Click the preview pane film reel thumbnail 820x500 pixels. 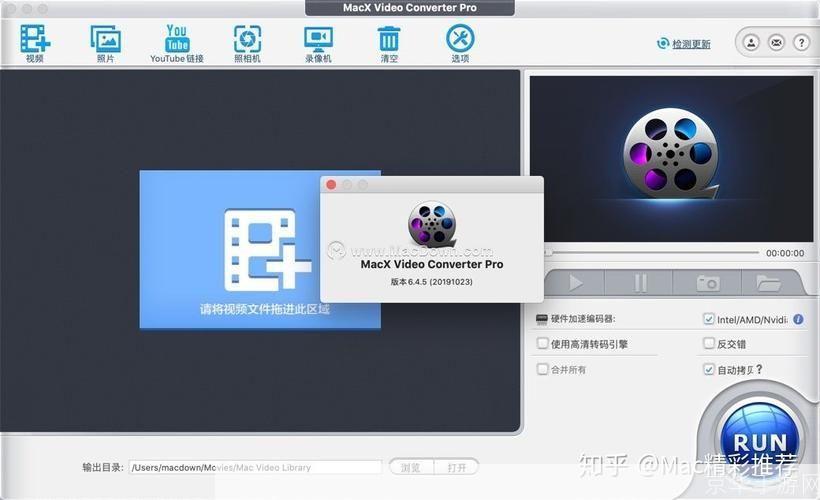coord(670,155)
